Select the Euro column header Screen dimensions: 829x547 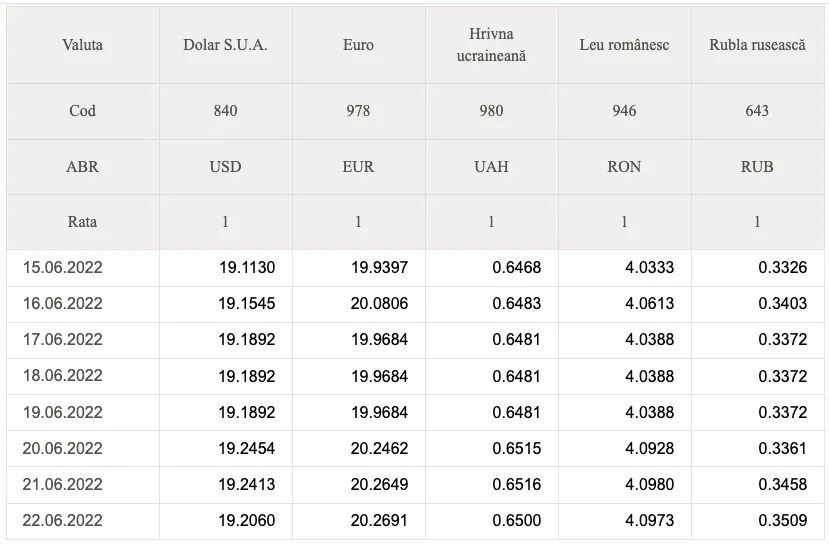[358, 46]
